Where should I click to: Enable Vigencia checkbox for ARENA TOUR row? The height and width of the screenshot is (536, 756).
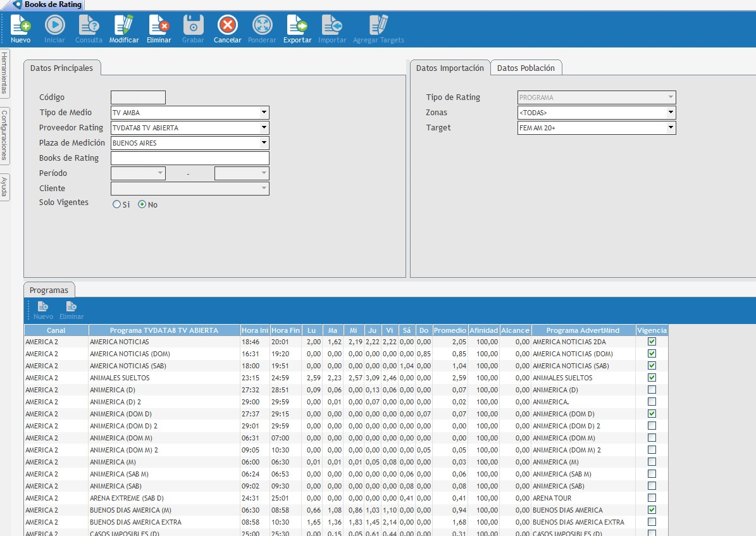coord(652,498)
